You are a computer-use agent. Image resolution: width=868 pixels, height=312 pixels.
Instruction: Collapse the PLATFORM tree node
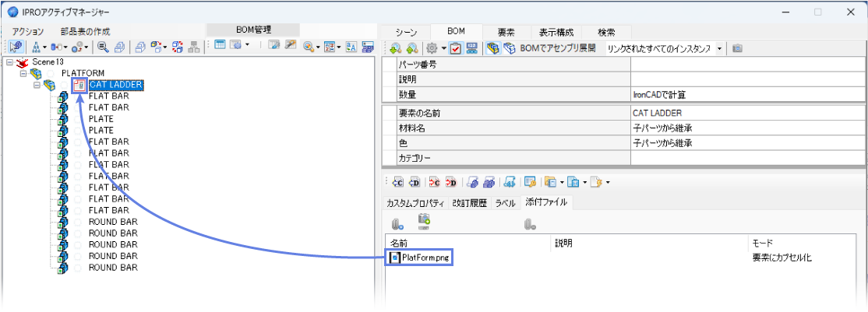23,73
